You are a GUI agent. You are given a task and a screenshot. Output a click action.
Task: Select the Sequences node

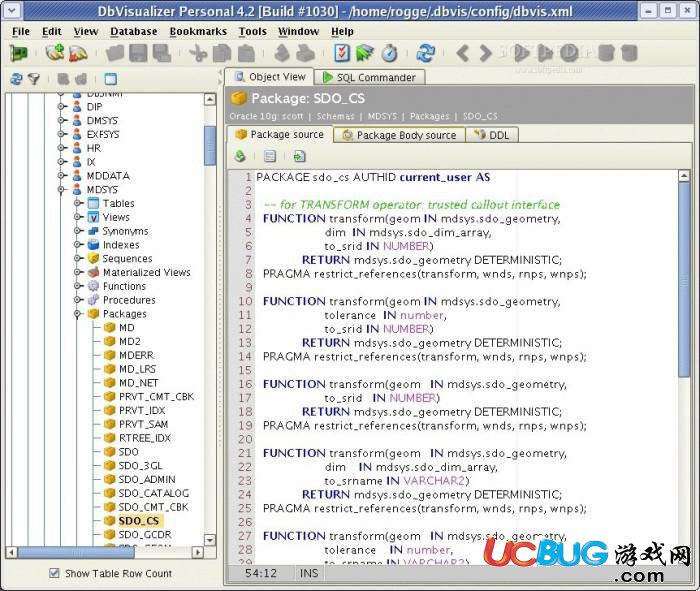(127, 258)
